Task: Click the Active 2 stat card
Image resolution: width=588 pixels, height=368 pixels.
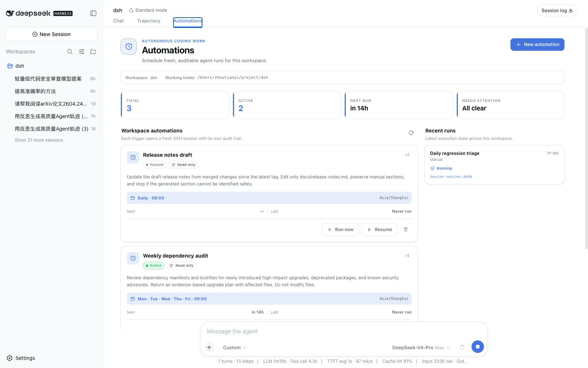Action: (287, 105)
